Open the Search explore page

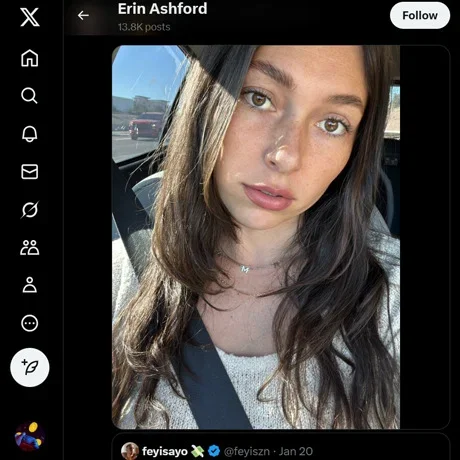click(29, 96)
